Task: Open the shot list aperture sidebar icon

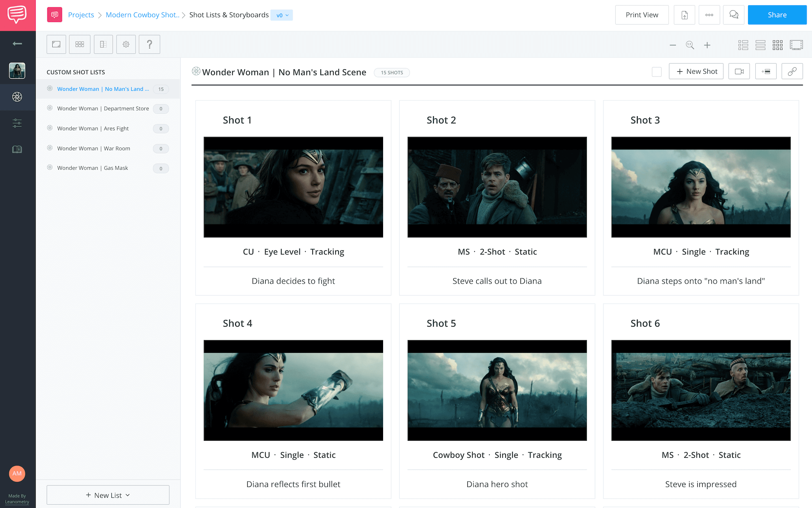Action: pyautogui.click(x=17, y=97)
